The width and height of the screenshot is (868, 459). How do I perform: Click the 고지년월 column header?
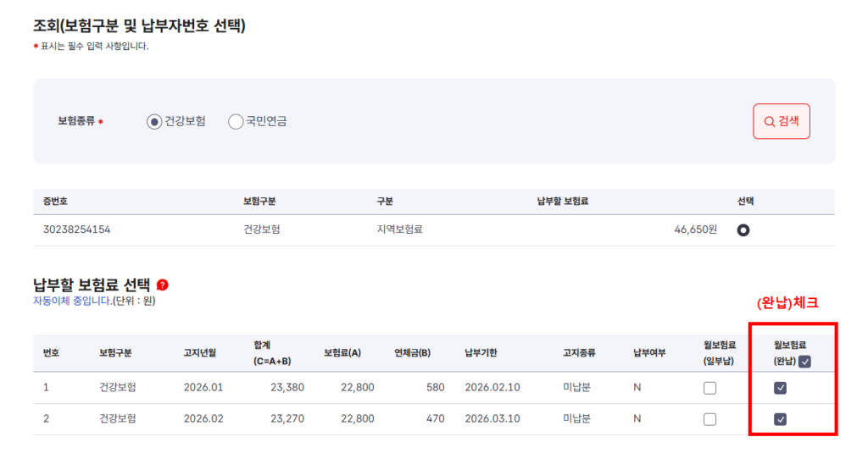tap(200, 353)
